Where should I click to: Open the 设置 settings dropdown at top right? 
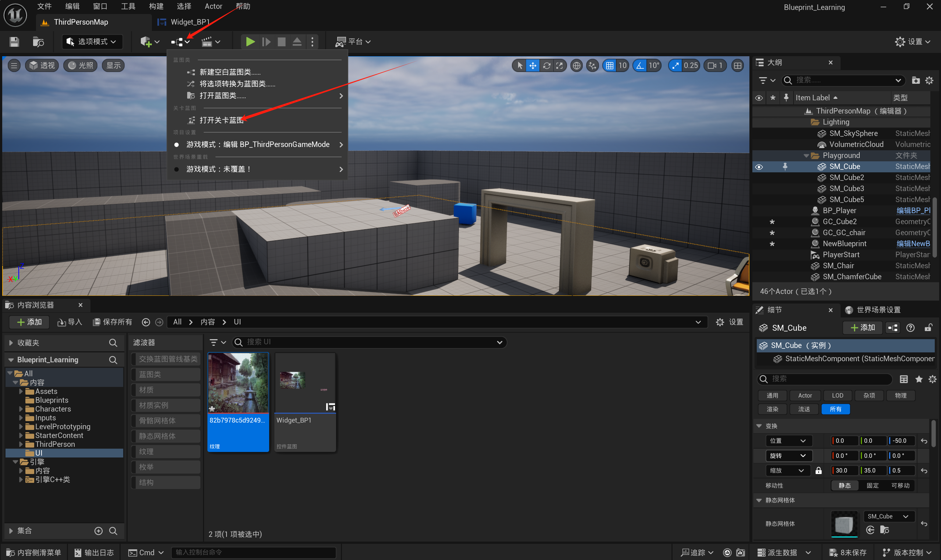point(912,42)
